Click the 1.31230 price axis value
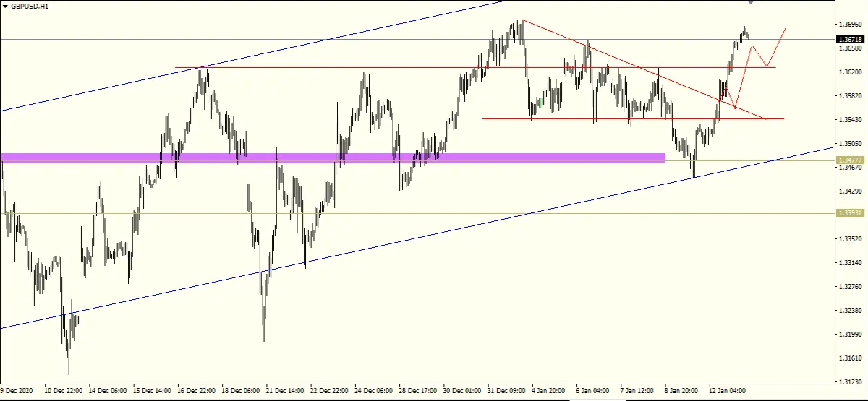The width and height of the screenshot is (868, 401). point(849,382)
